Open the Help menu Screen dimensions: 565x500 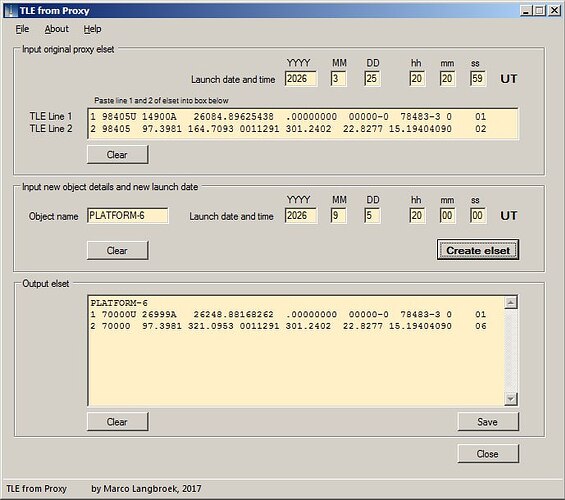pos(92,29)
